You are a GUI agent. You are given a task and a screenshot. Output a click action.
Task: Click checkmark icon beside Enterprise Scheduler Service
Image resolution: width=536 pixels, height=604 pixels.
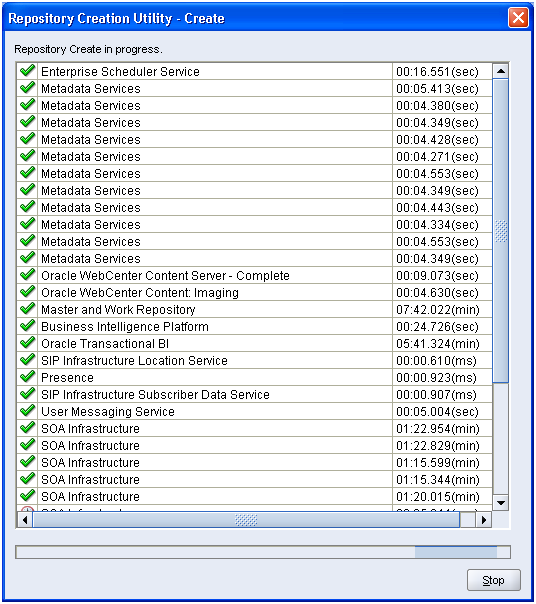click(x=27, y=71)
